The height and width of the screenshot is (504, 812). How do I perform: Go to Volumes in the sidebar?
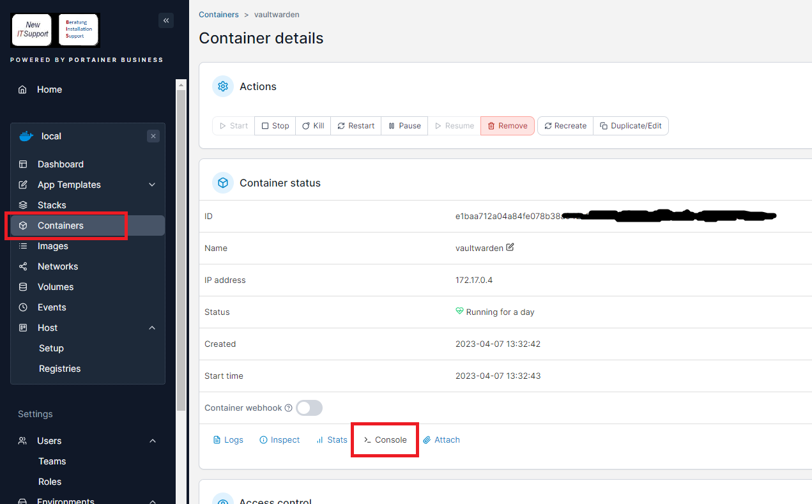55,287
